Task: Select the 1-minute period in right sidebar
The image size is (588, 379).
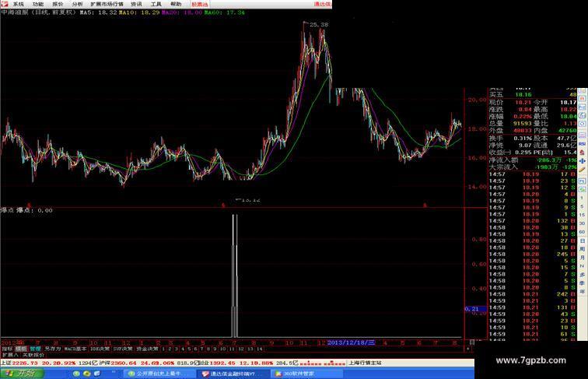Action: 582,198
